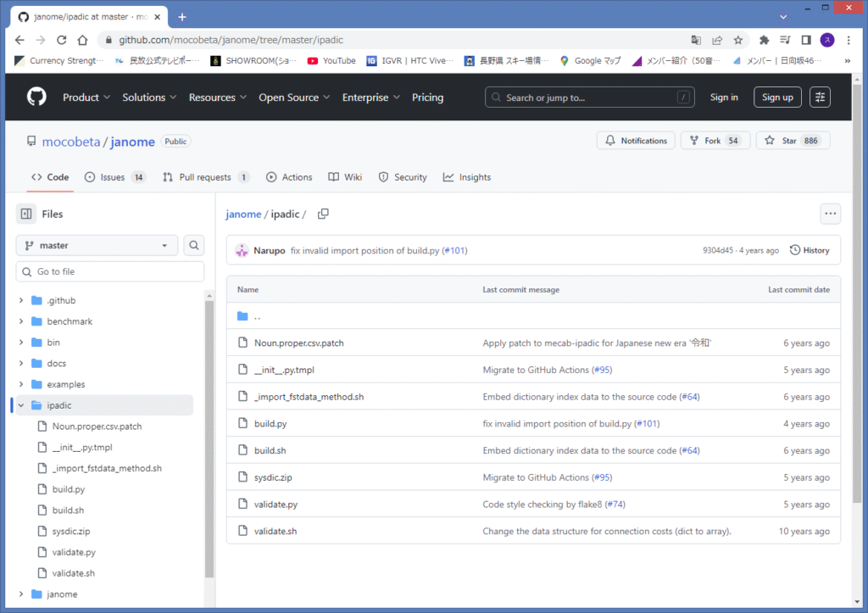Expand the examples folder in tree
The image size is (868, 613).
click(21, 385)
